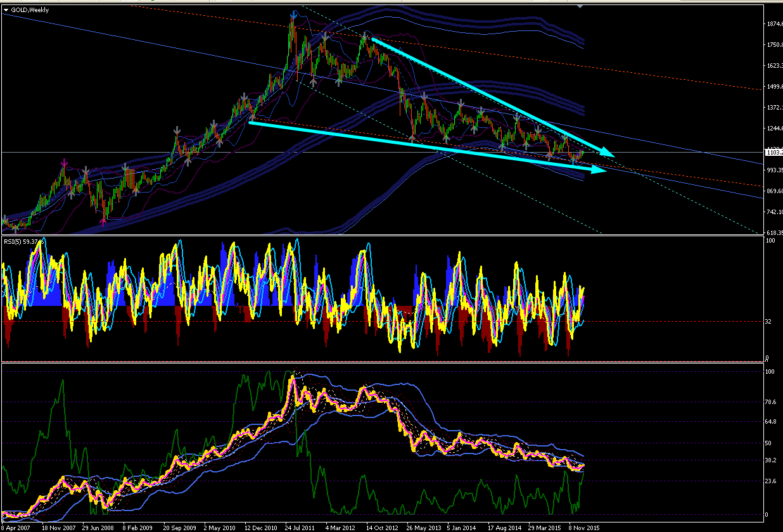This screenshot has width=783, height=532.
Task: Click the 29 Jun 2008 date label
Action: pos(99,527)
